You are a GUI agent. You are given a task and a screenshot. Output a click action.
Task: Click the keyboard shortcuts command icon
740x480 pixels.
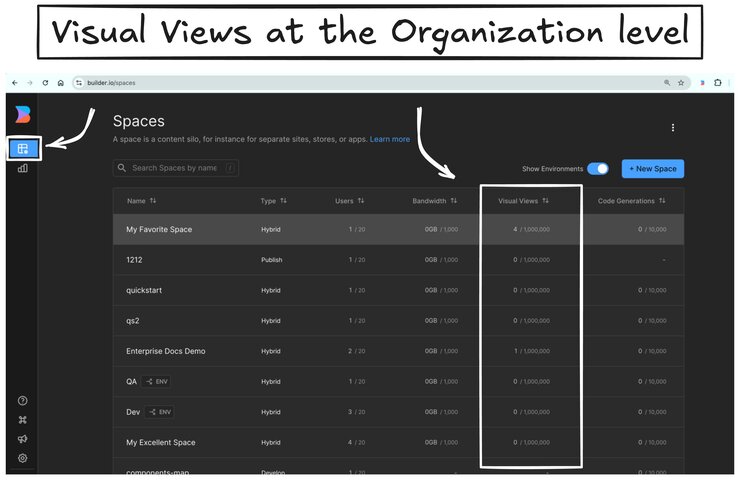coord(23,420)
